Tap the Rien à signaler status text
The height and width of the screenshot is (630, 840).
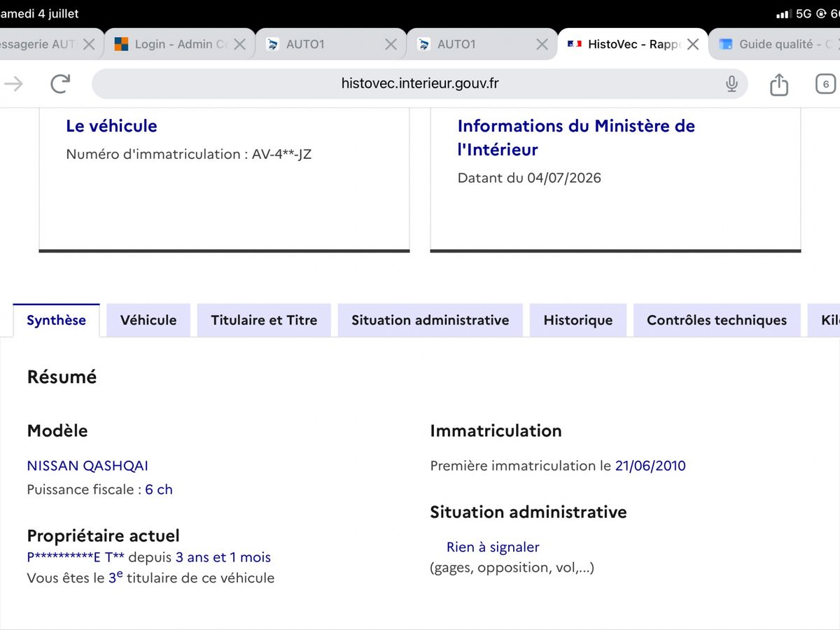coord(493,547)
